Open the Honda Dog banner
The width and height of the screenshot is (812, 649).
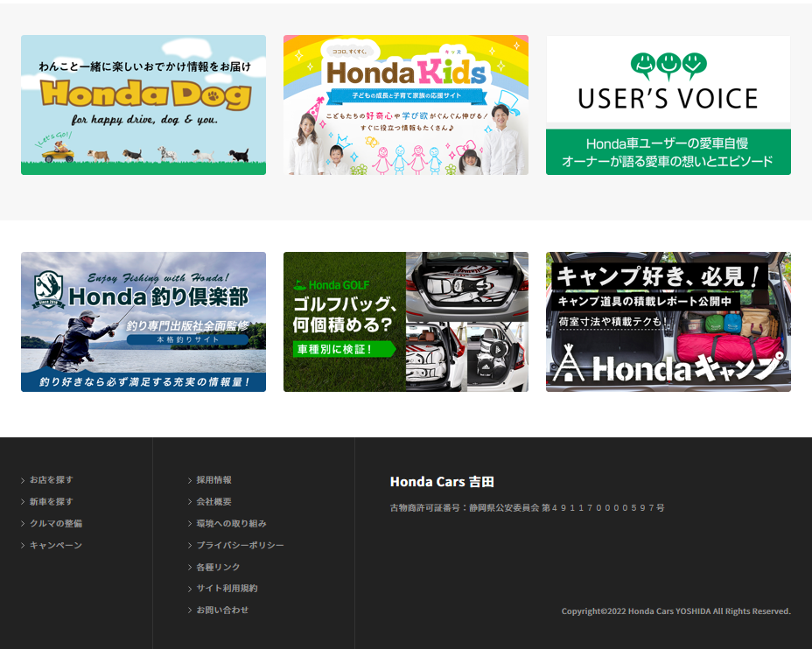click(143, 105)
